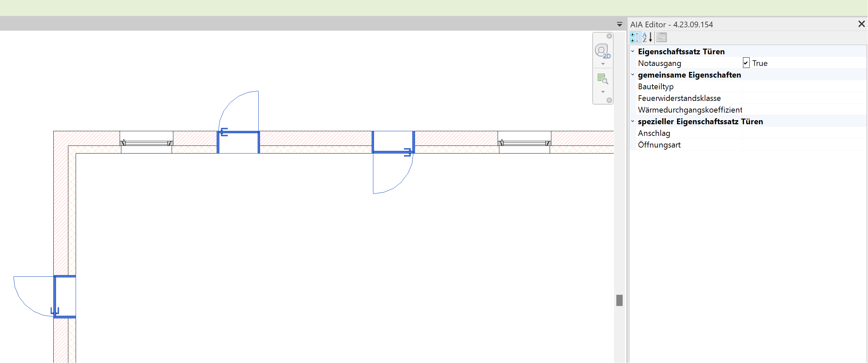Open the property pages icon
The height and width of the screenshot is (363, 868).
pos(661,37)
